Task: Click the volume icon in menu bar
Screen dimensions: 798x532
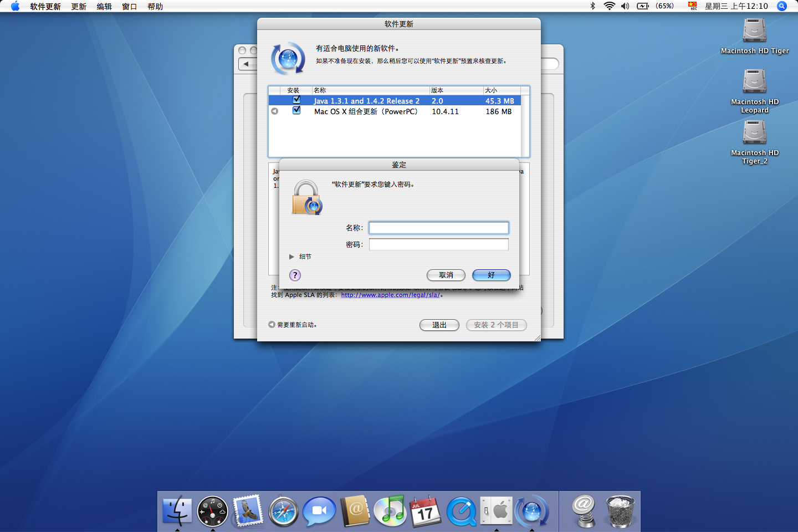Action: [x=625, y=6]
